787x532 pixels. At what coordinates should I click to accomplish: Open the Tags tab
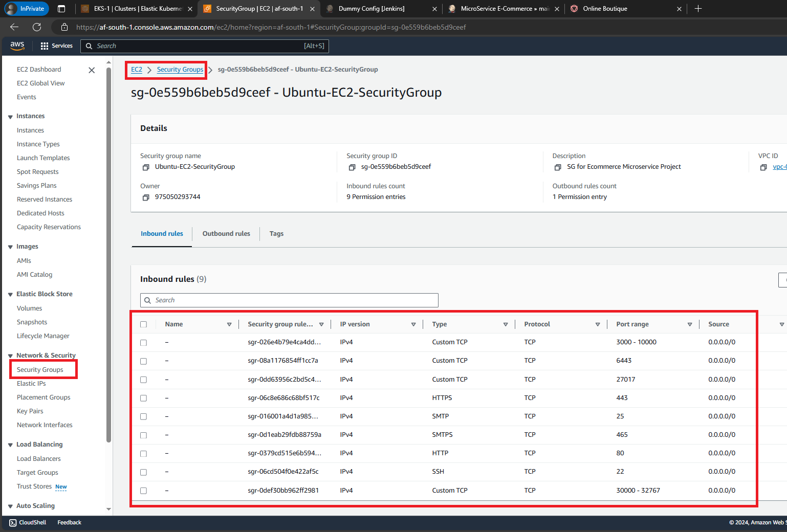(276, 234)
